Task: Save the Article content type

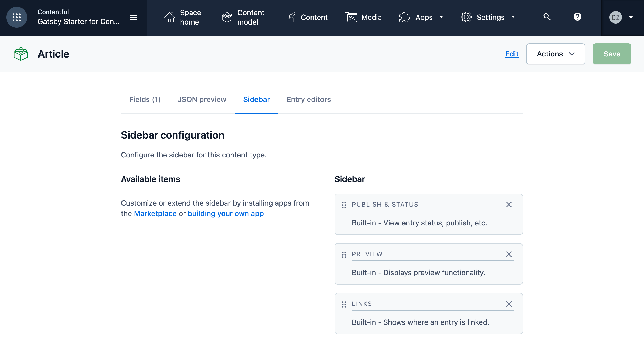Action: pyautogui.click(x=612, y=54)
